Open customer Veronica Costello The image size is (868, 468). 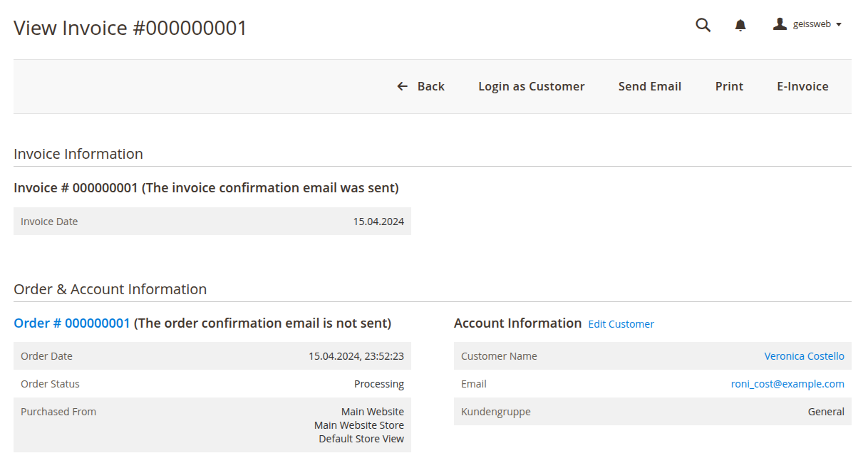tap(804, 356)
